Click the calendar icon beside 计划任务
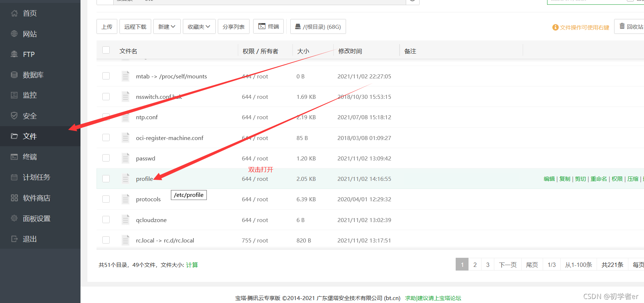This screenshot has width=644, height=303. click(14, 177)
